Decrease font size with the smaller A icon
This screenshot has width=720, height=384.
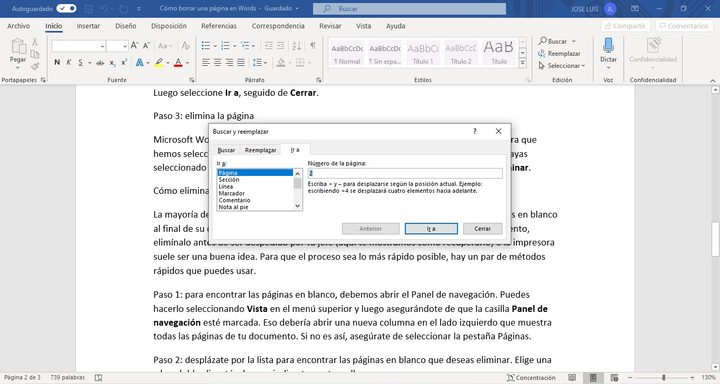click(146, 45)
